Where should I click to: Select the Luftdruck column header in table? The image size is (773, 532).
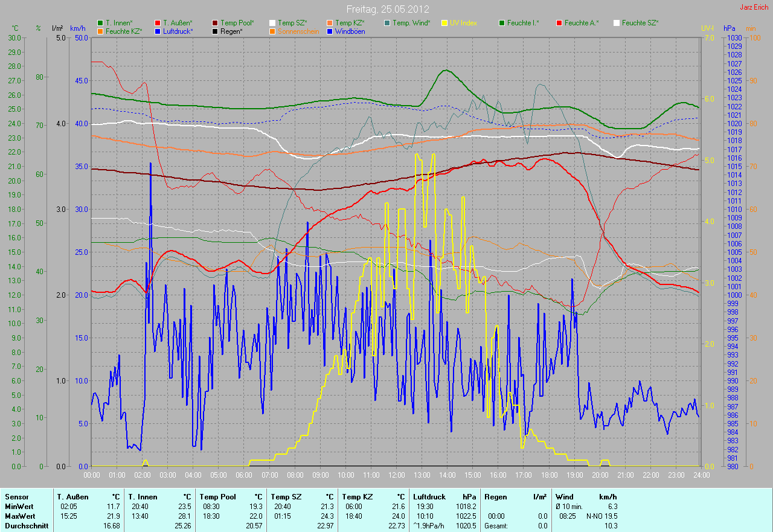(429, 497)
